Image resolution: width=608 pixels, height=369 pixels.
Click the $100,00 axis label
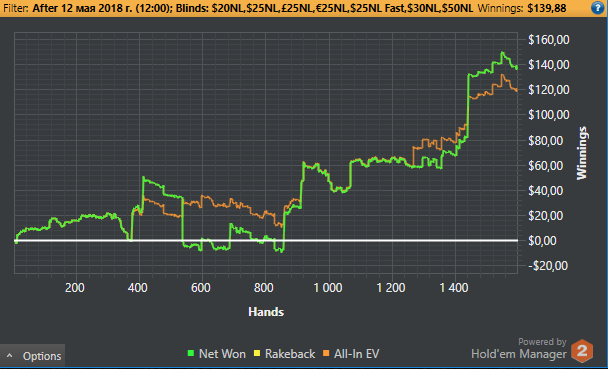[549, 115]
